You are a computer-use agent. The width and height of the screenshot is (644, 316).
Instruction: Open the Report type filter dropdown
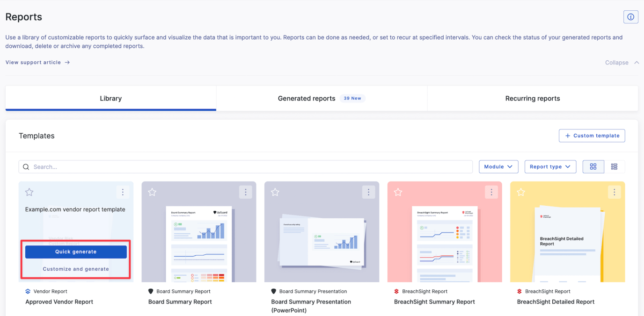(550, 166)
